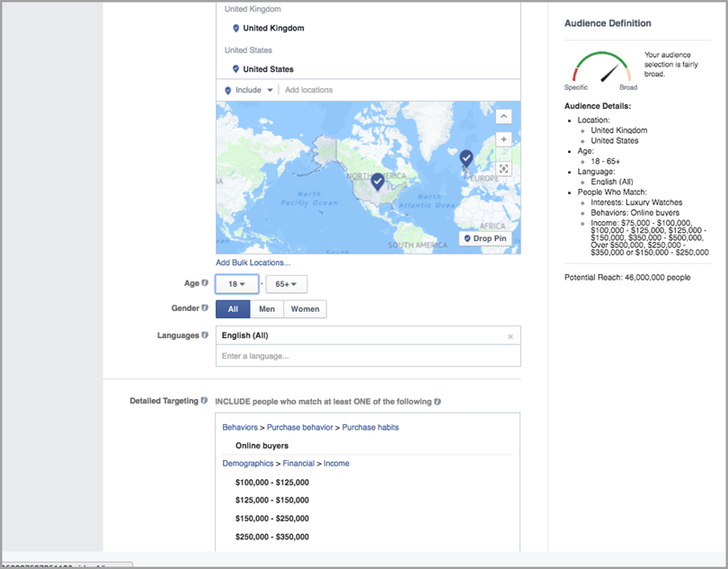
Task: Click the Enter a language field
Action: click(368, 356)
